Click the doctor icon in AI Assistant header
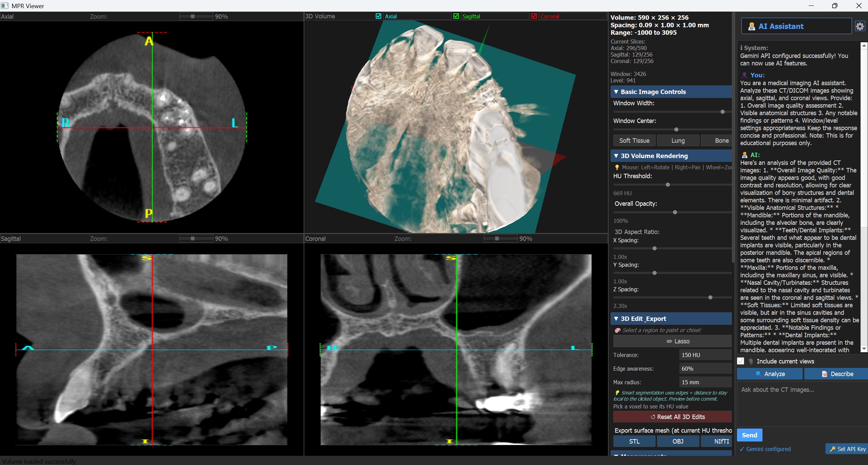This screenshot has height=465, width=868. [752, 26]
